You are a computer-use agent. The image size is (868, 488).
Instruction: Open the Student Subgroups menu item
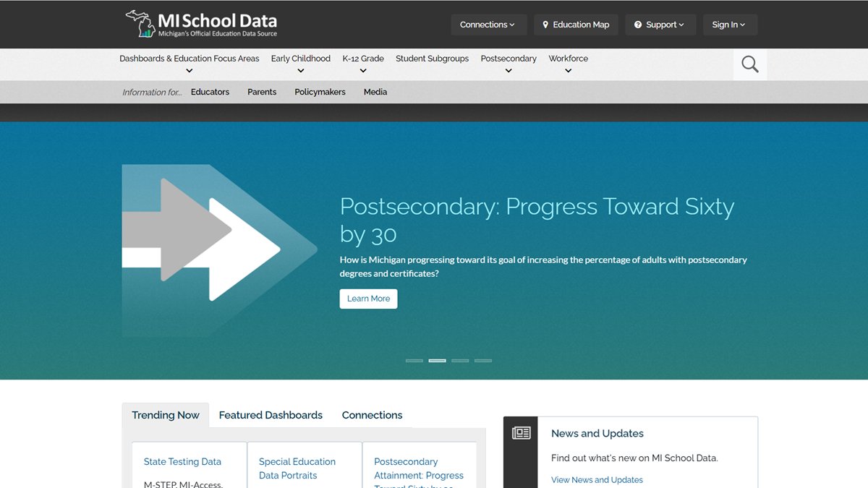pyautogui.click(x=432, y=59)
